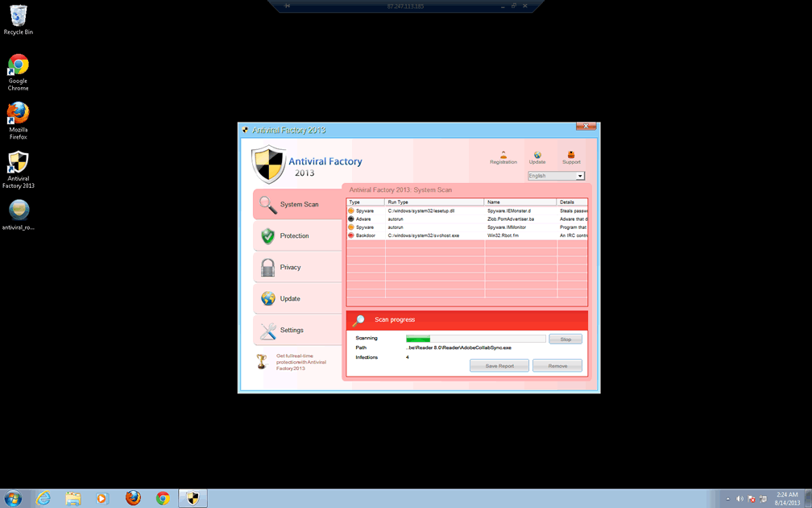This screenshot has width=812, height=508.
Task: Open the English language dropdown
Action: 556,176
